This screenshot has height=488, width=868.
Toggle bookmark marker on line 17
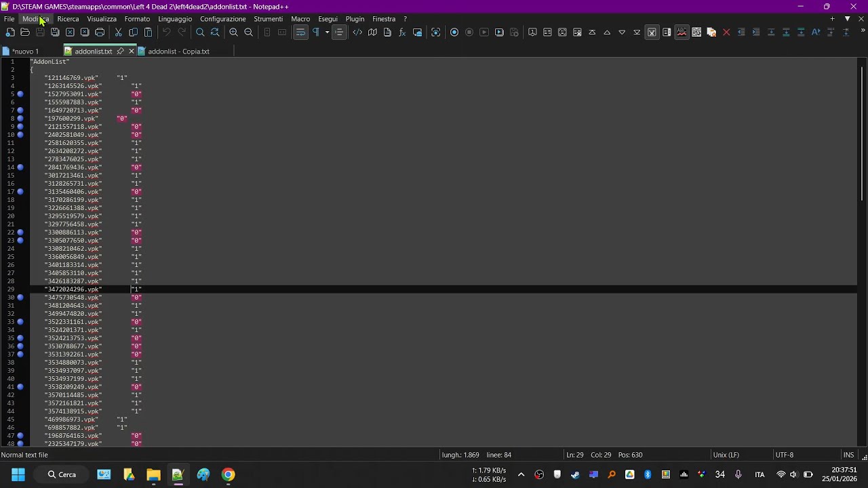(20, 192)
